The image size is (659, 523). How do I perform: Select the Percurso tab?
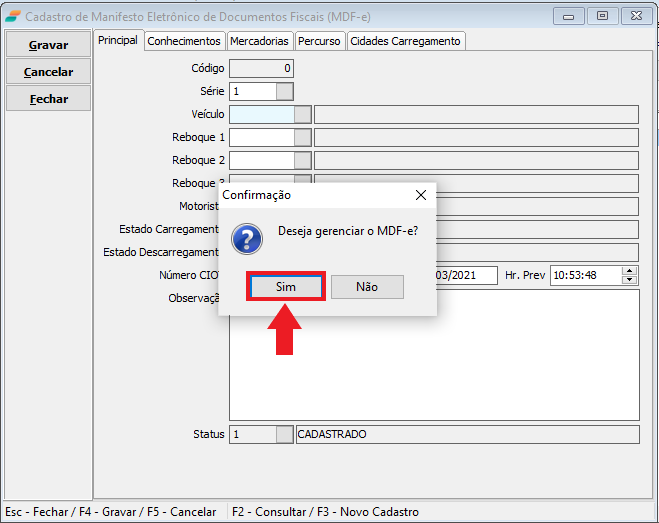(x=319, y=41)
